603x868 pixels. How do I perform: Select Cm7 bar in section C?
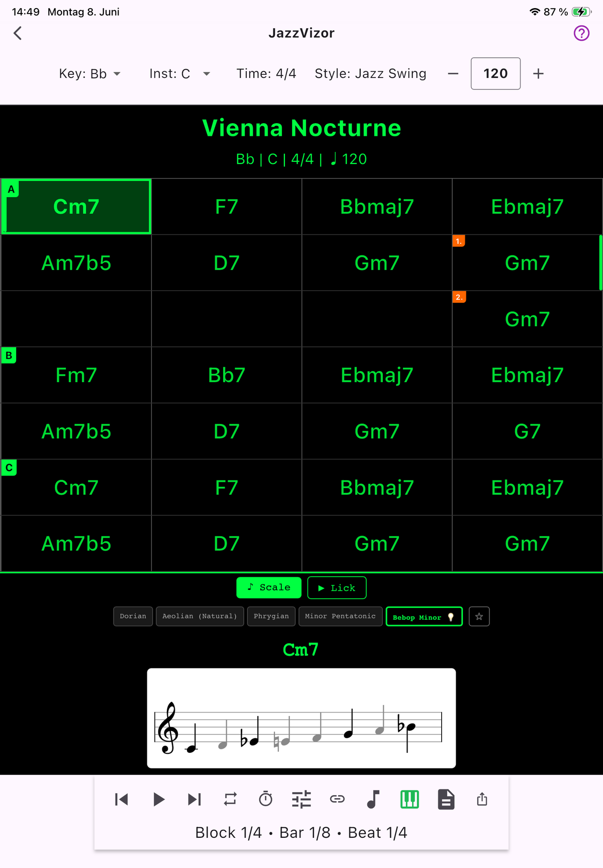click(x=76, y=488)
